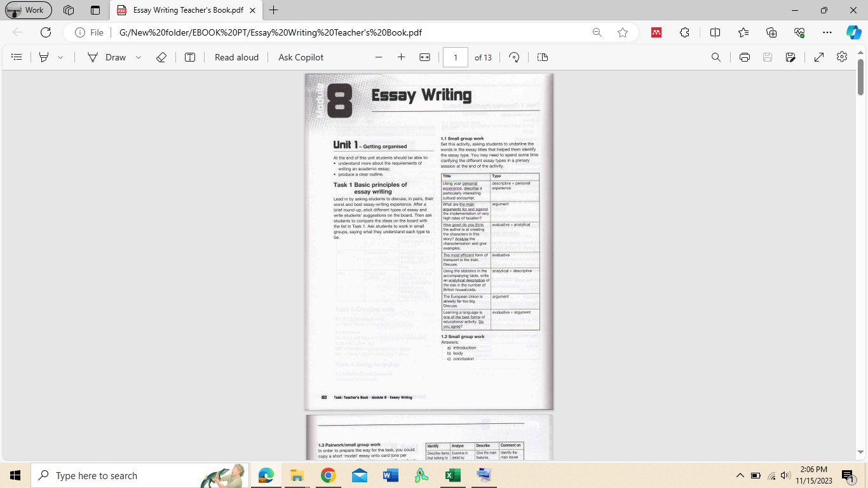Open the system volume control
The height and width of the screenshot is (488, 868).
click(x=785, y=475)
